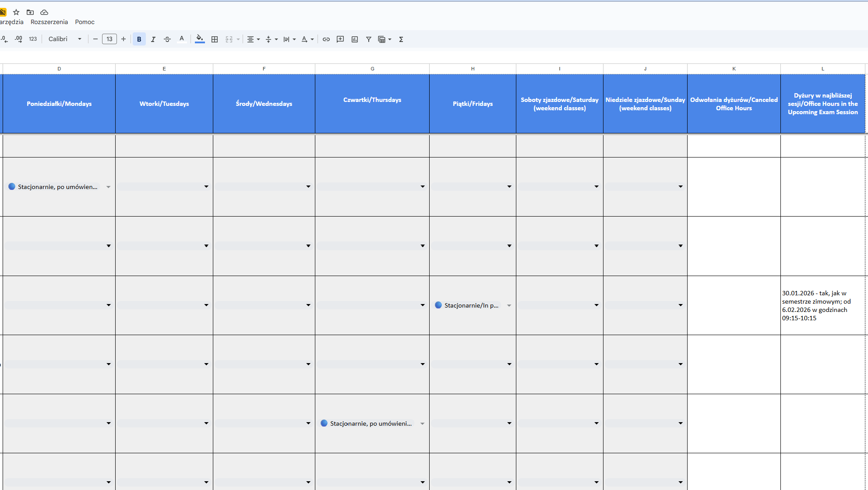Click the insert chart icon

click(355, 39)
